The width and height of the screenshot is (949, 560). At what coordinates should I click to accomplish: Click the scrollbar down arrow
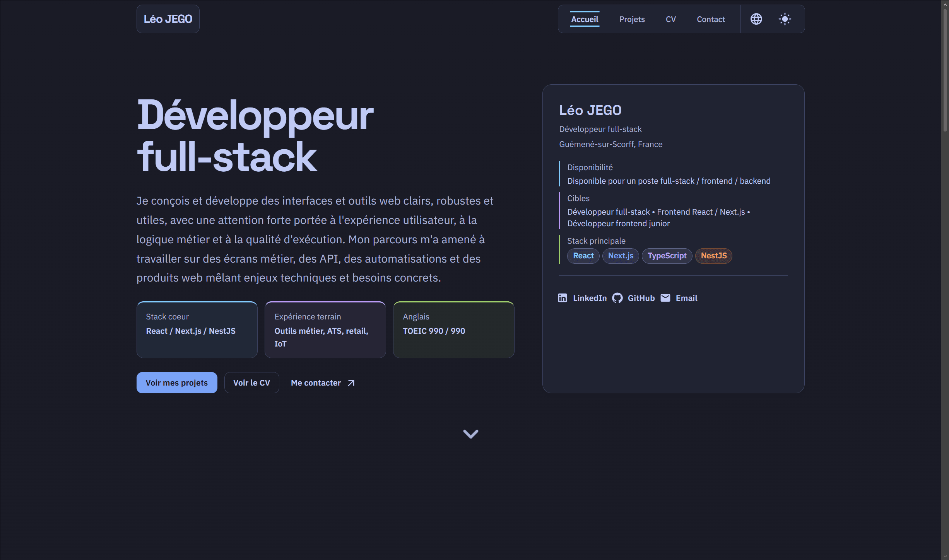945,556
